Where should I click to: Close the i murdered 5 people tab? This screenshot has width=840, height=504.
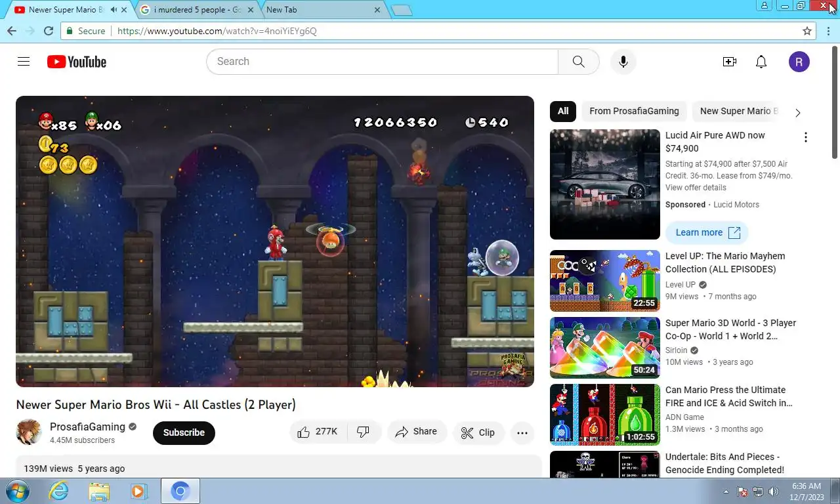[251, 10]
